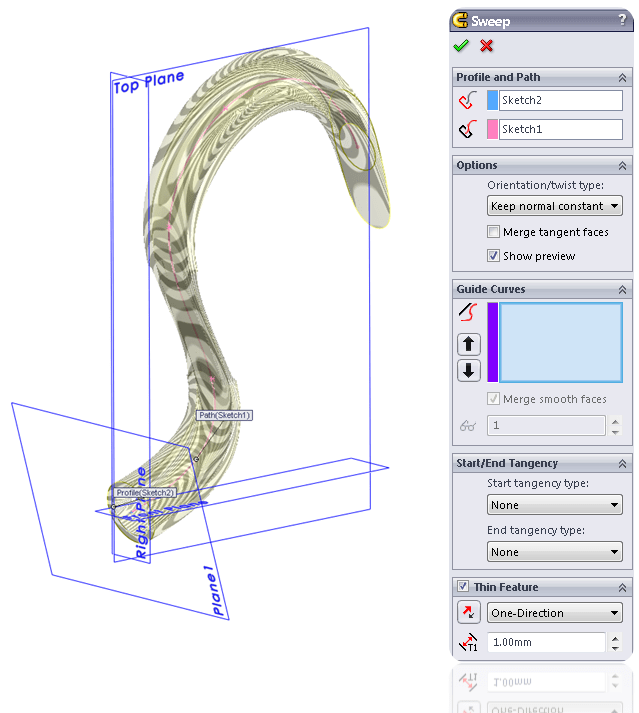Cancel the sweep with the red X
Viewport: 639px width, 713px height.
tap(486, 46)
